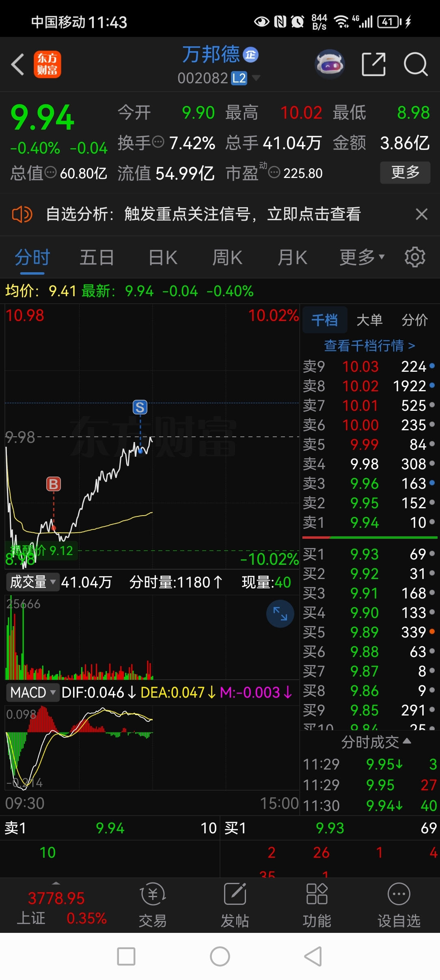Tap the share icon

point(373,64)
